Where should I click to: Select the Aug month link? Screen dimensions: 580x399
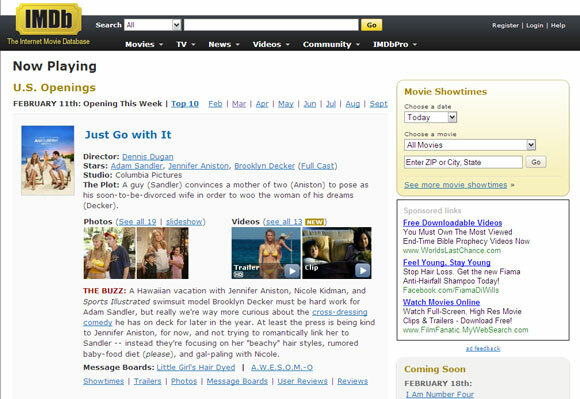click(x=353, y=104)
